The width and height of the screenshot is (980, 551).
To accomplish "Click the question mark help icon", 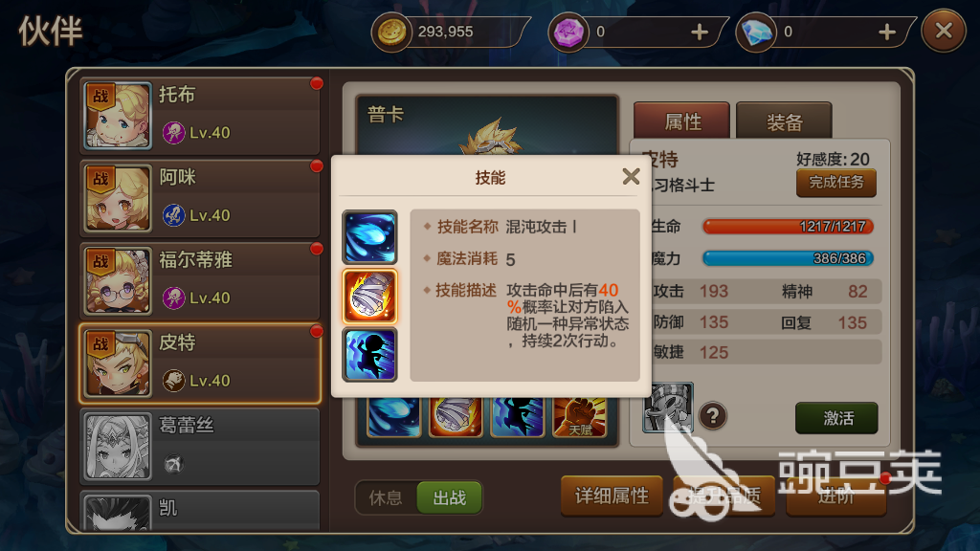I will [712, 415].
